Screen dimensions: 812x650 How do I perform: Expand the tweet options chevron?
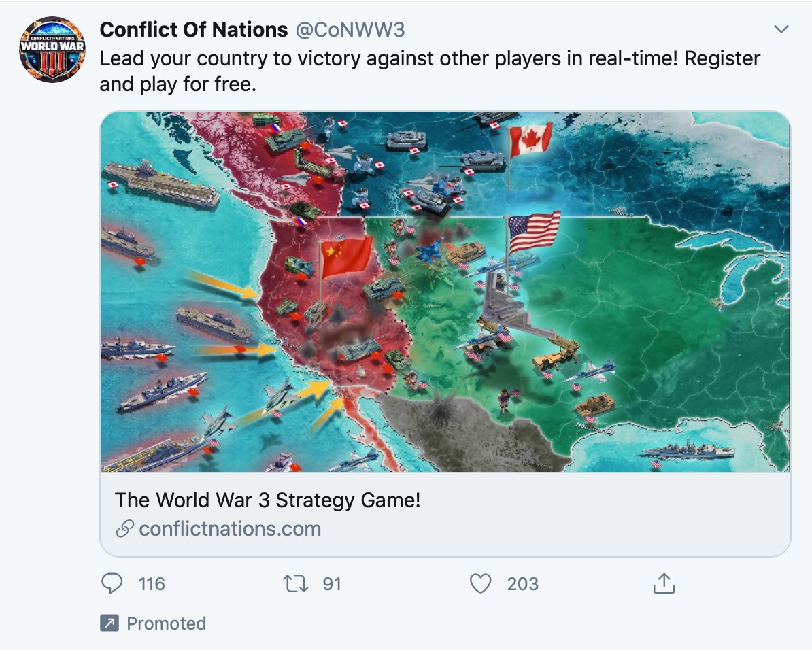click(781, 29)
